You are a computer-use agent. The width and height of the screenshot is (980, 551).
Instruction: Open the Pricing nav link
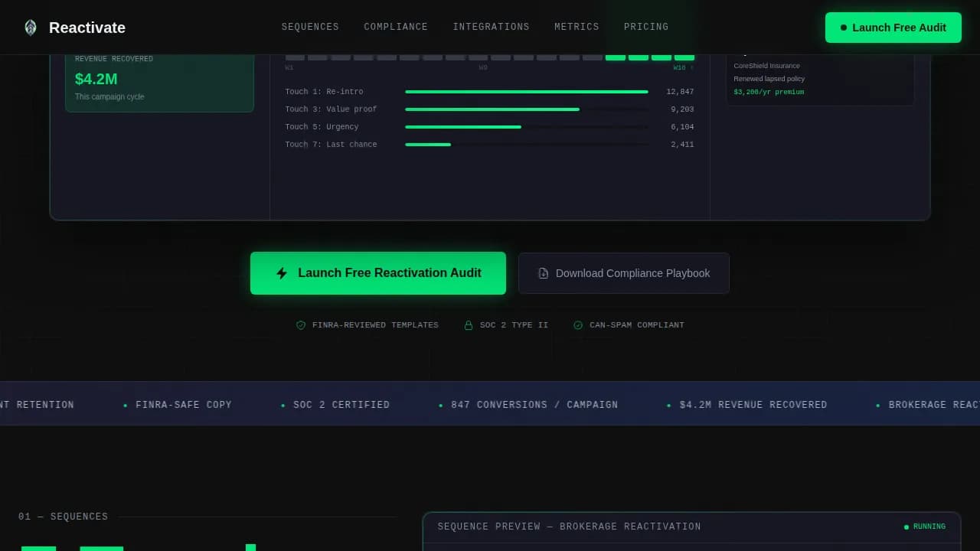646,27
